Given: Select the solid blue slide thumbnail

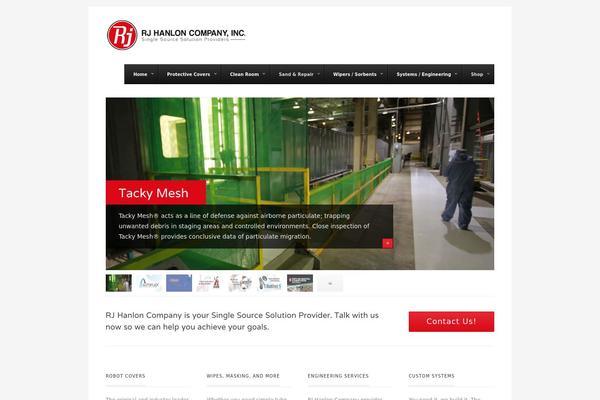Looking at the screenshot, I should 179,283.
